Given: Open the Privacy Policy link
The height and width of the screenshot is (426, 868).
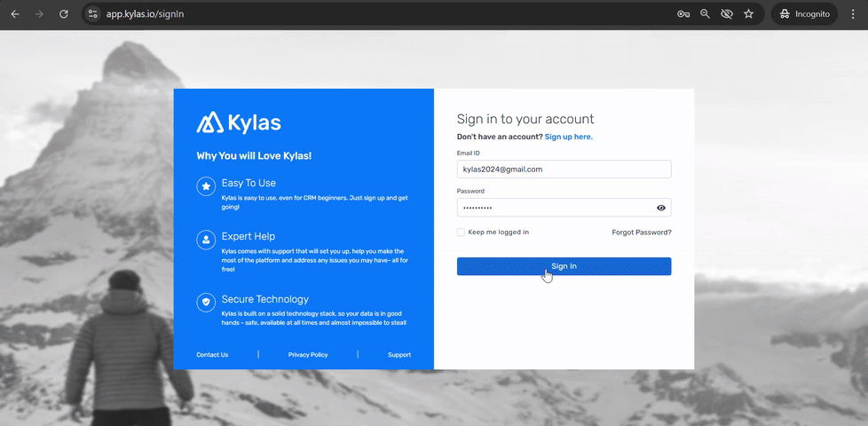Looking at the screenshot, I should click(308, 355).
